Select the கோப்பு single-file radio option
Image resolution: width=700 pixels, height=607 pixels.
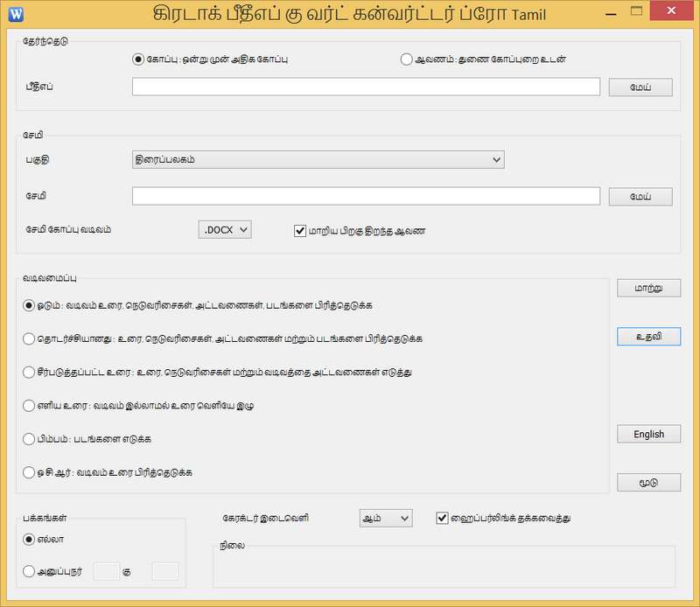pos(137,59)
